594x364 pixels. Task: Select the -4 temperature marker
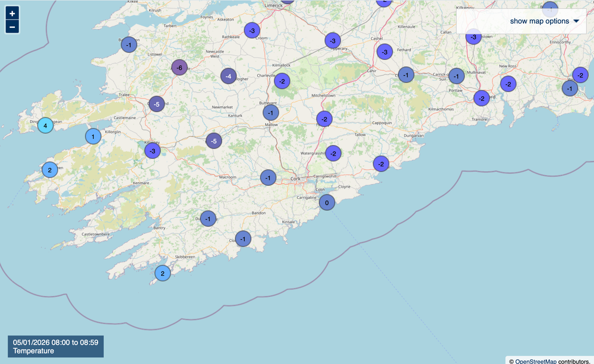pos(228,76)
